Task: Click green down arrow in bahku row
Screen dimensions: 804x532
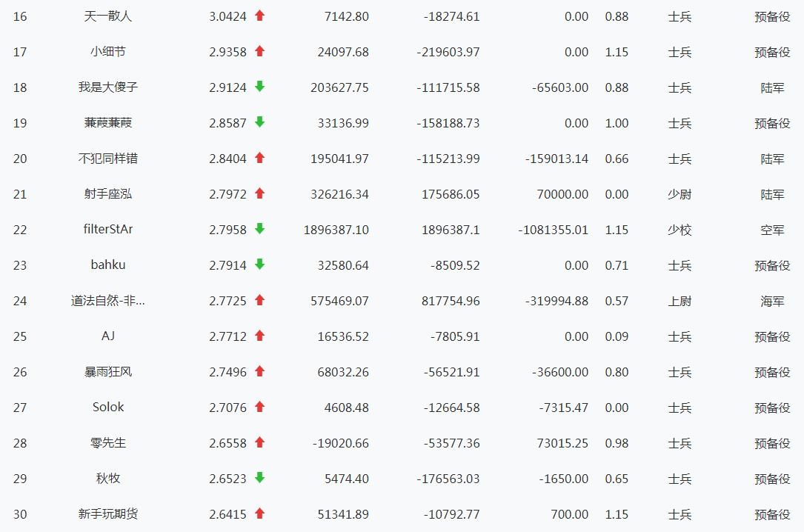Action: pyautogui.click(x=259, y=265)
